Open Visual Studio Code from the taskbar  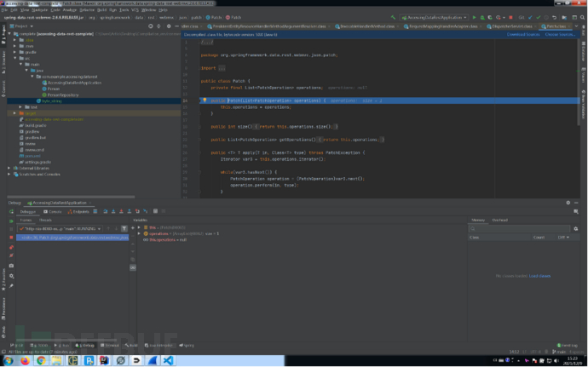click(168, 361)
